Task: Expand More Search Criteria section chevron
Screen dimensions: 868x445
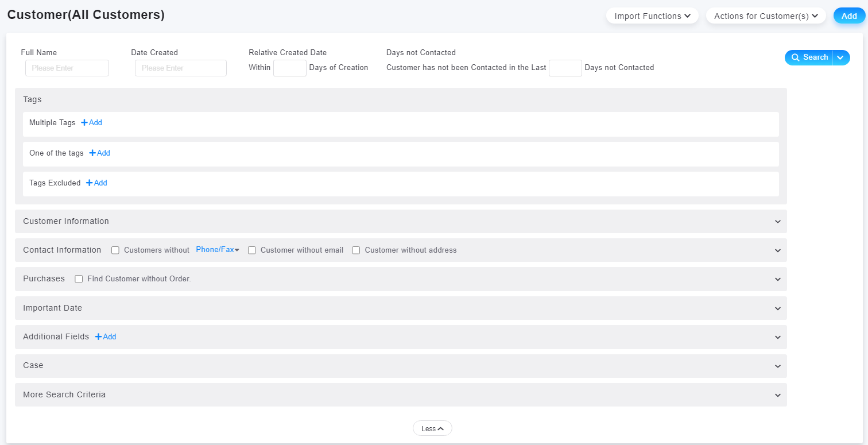Action: pos(777,395)
